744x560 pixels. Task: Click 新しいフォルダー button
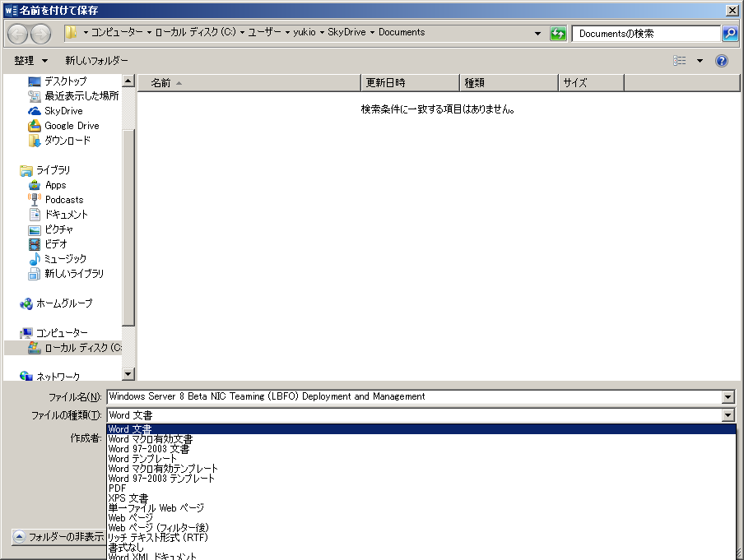[97, 61]
